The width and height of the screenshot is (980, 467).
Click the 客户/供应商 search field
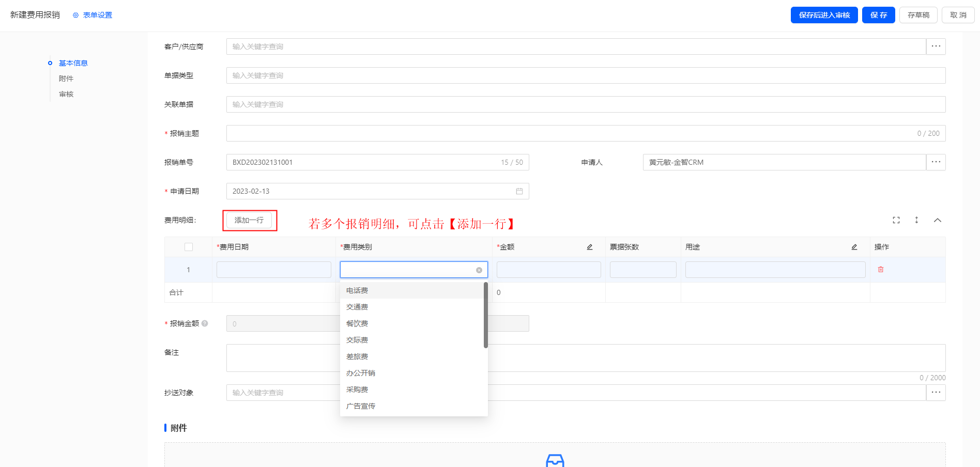click(x=576, y=46)
